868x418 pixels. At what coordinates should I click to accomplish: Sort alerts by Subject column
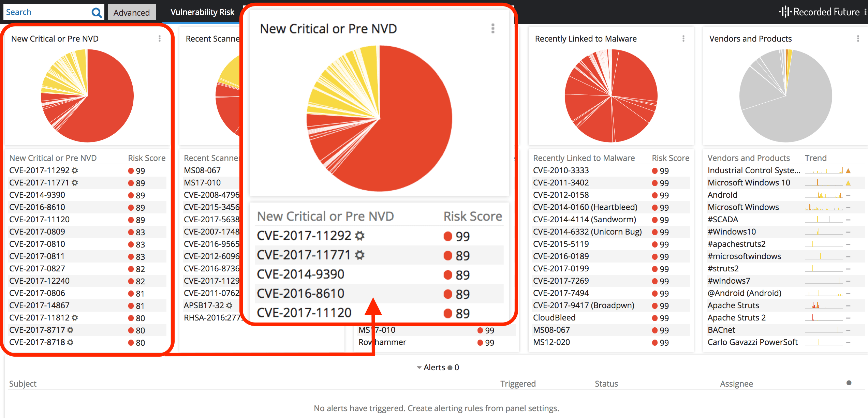tap(23, 384)
